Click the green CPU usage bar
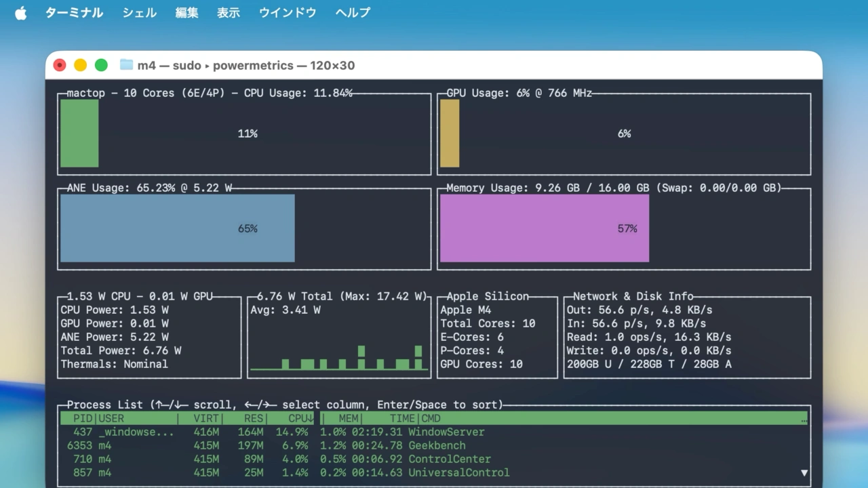The width and height of the screenshot is (868, 488). click(79, 134)
